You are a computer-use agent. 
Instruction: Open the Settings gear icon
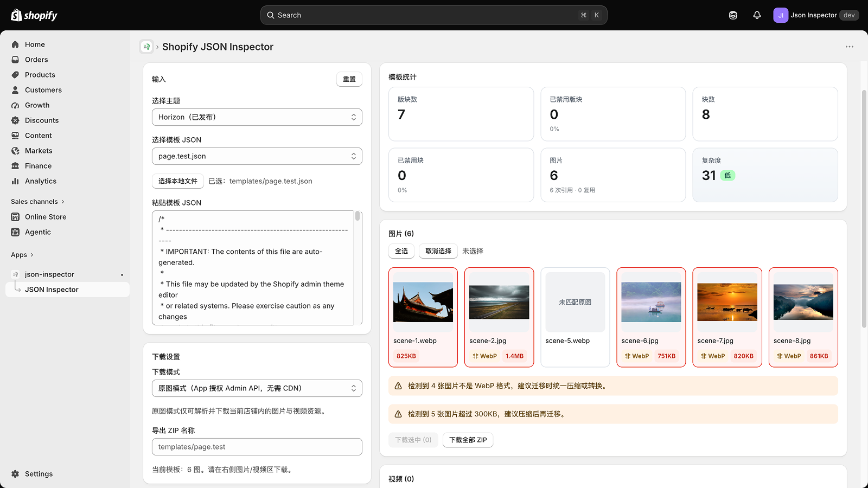pyautogui.click(x=15, y=474)
